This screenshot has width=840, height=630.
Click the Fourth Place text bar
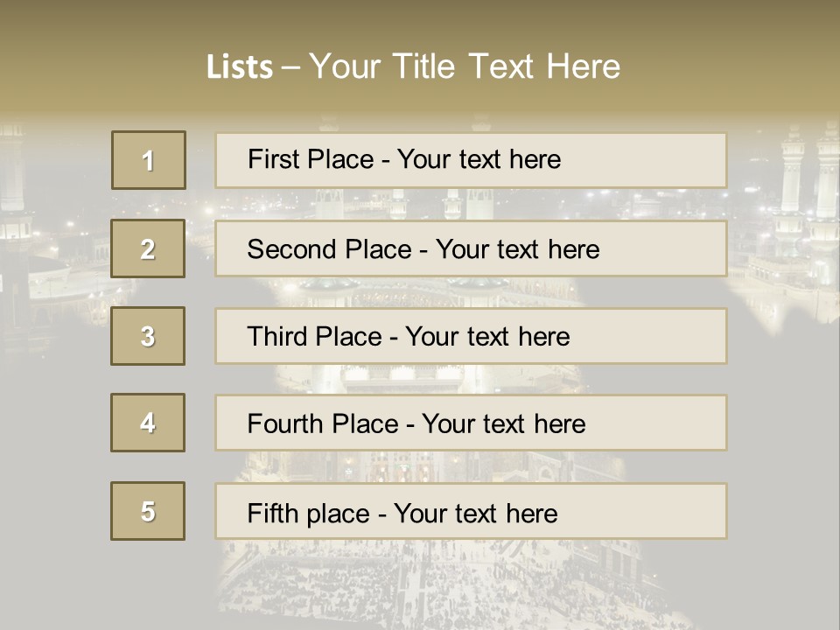click(471, 423)
